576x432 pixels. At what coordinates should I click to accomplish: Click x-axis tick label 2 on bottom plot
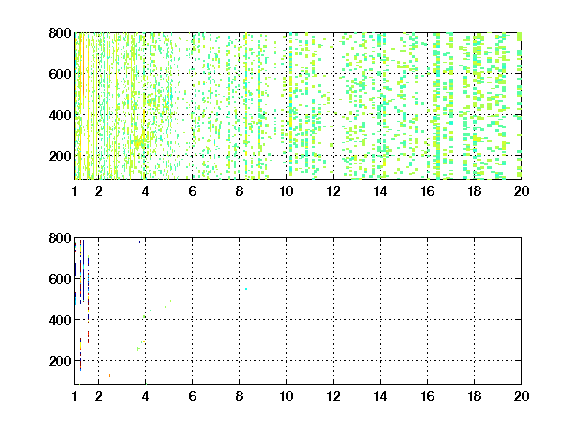(98, 396)
